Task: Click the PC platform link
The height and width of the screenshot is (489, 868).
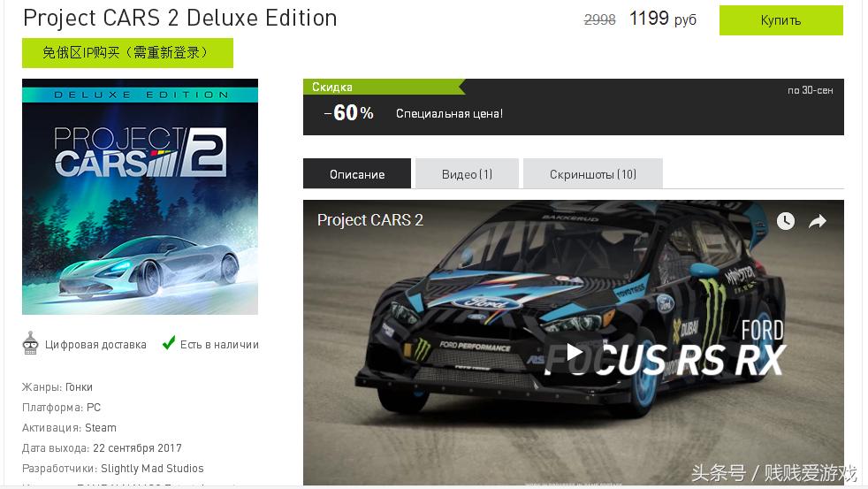Action: (94, 408)
